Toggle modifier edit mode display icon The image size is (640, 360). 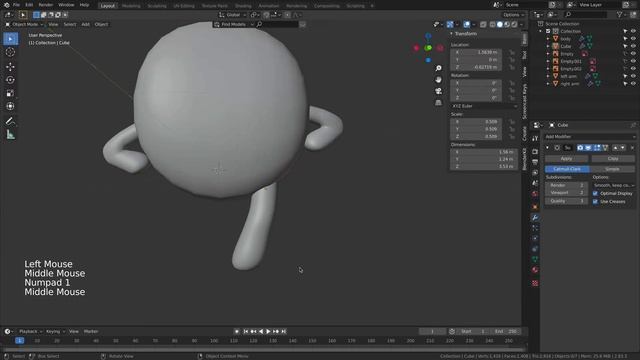click(597, 148)
